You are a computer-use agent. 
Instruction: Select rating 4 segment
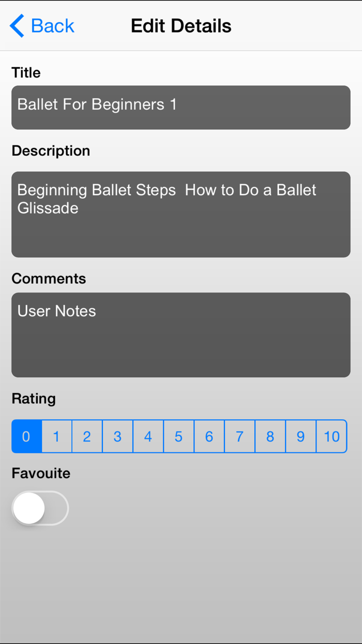coord(148,436)
